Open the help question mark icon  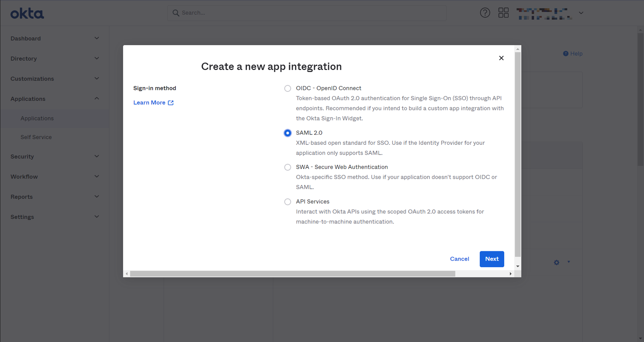[485, 13]
